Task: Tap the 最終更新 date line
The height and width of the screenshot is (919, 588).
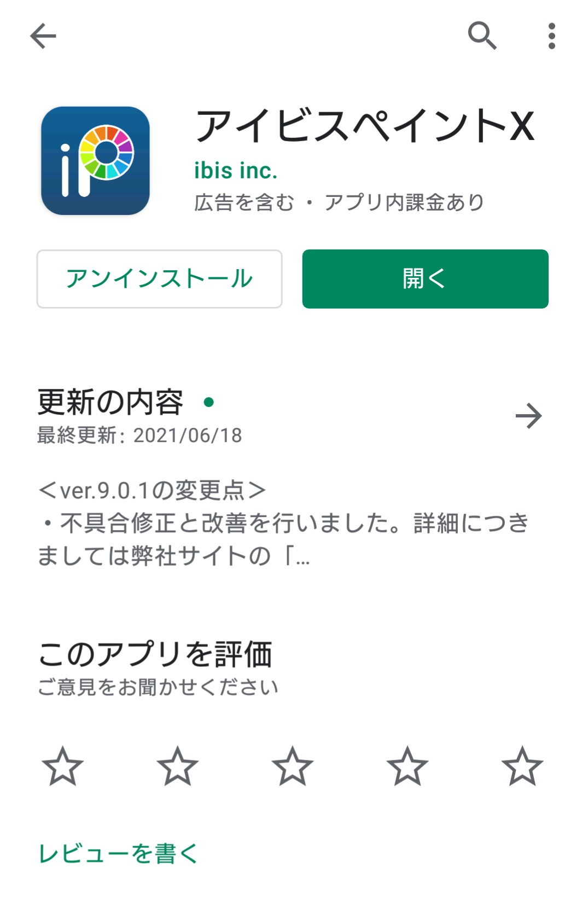Action: click(139, 435)
